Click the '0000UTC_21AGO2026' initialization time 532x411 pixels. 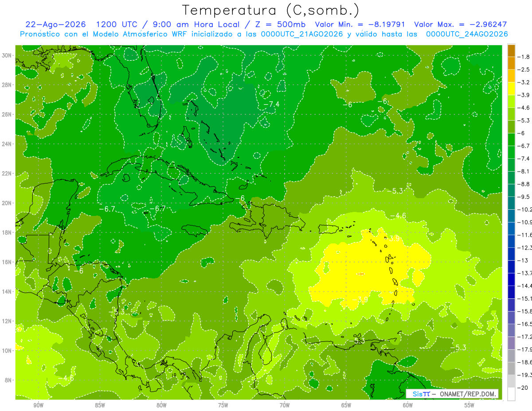click(x=302, y=34)
